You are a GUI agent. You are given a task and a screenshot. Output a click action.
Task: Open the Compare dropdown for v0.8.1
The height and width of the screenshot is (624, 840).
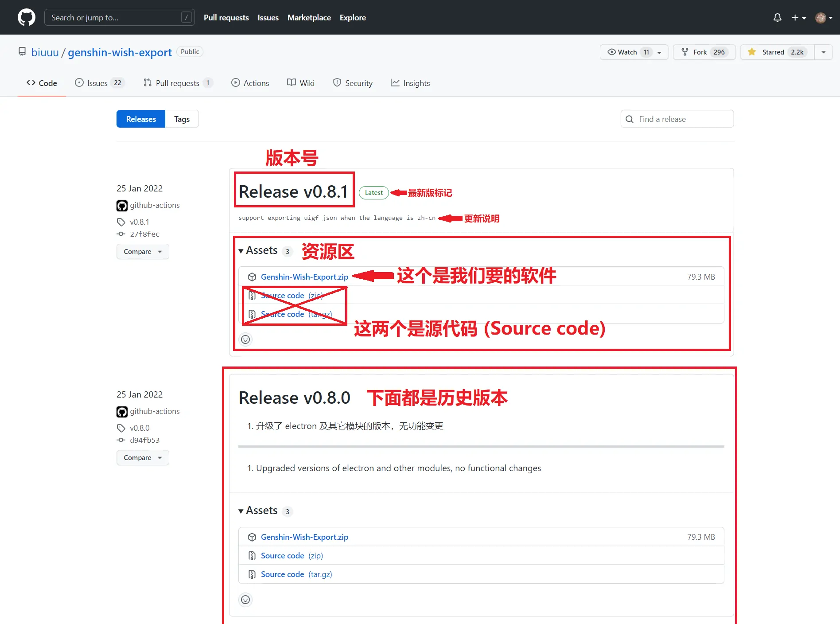coord(143,251)
